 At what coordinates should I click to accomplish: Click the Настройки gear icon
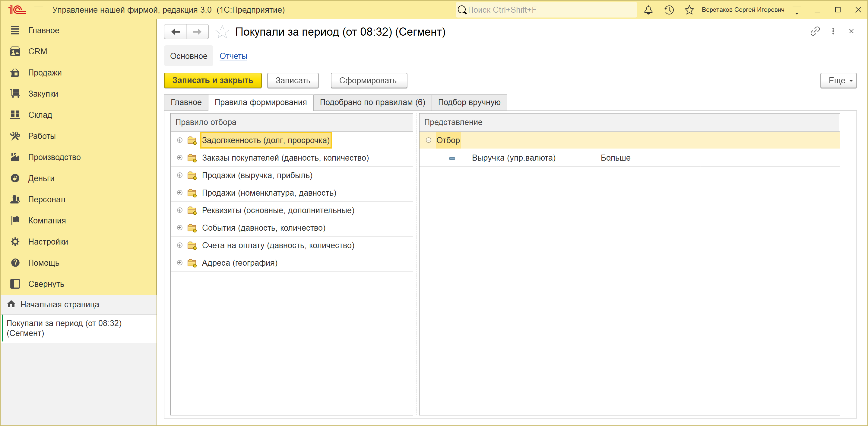[x=15, y=242]
